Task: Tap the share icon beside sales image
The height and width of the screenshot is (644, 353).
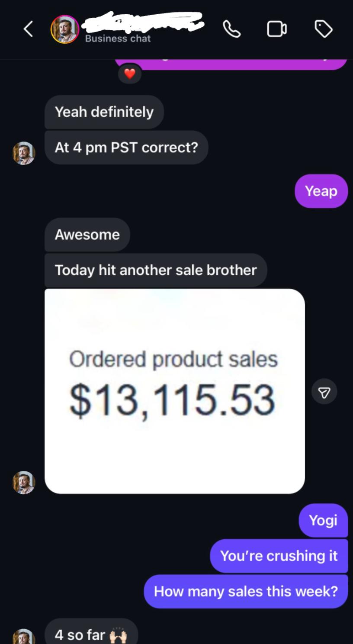Action: tap(324, 392)
